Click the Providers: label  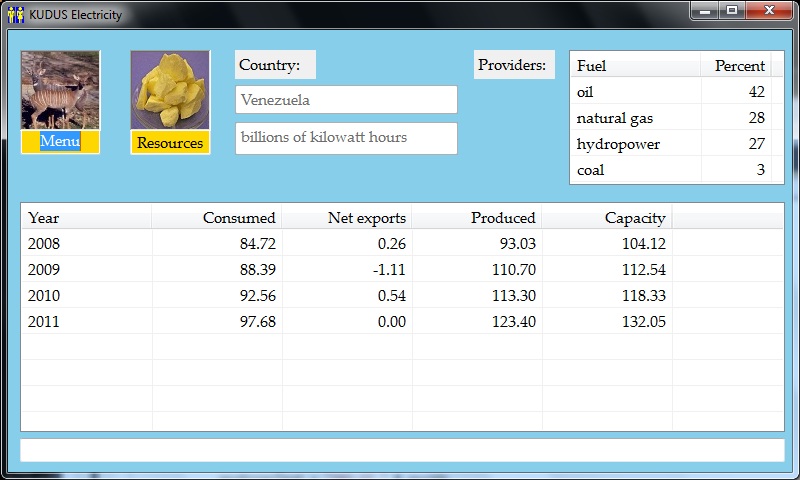coord(514,65)
